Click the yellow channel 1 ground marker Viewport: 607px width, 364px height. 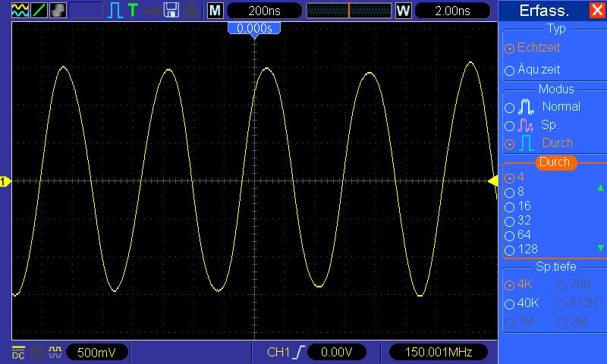(5, 181)
